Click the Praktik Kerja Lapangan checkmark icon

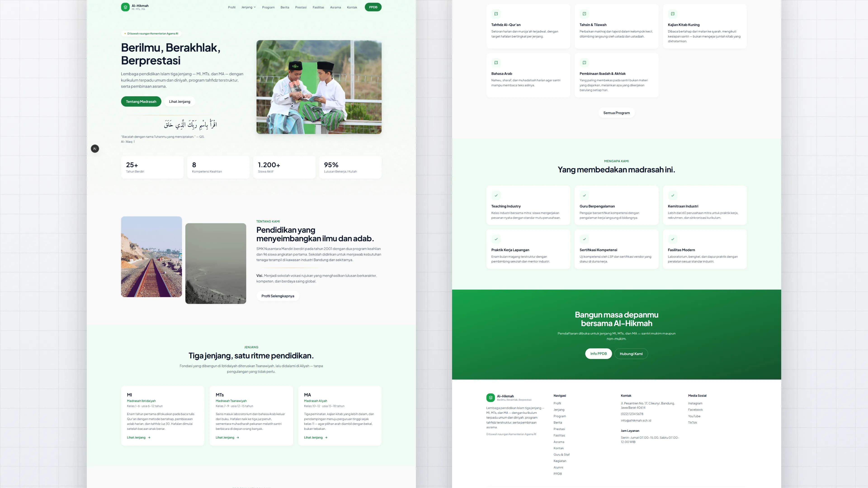496,239
